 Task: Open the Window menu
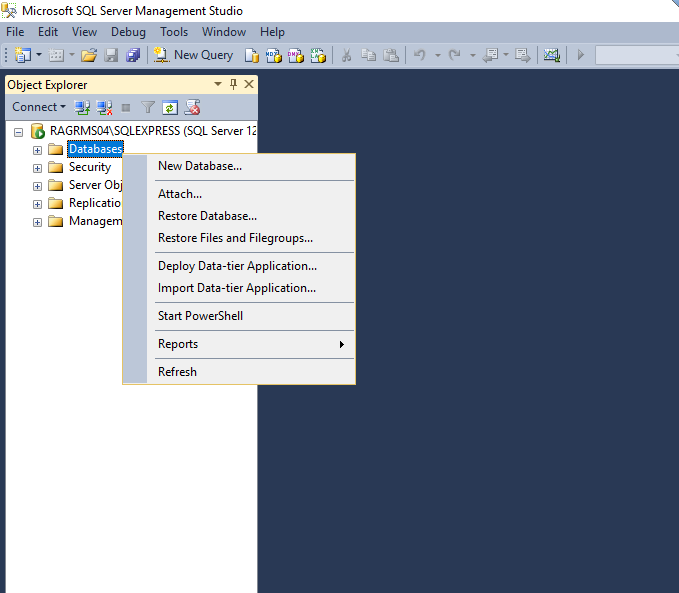pyautogui.click(x=224, y=32)
